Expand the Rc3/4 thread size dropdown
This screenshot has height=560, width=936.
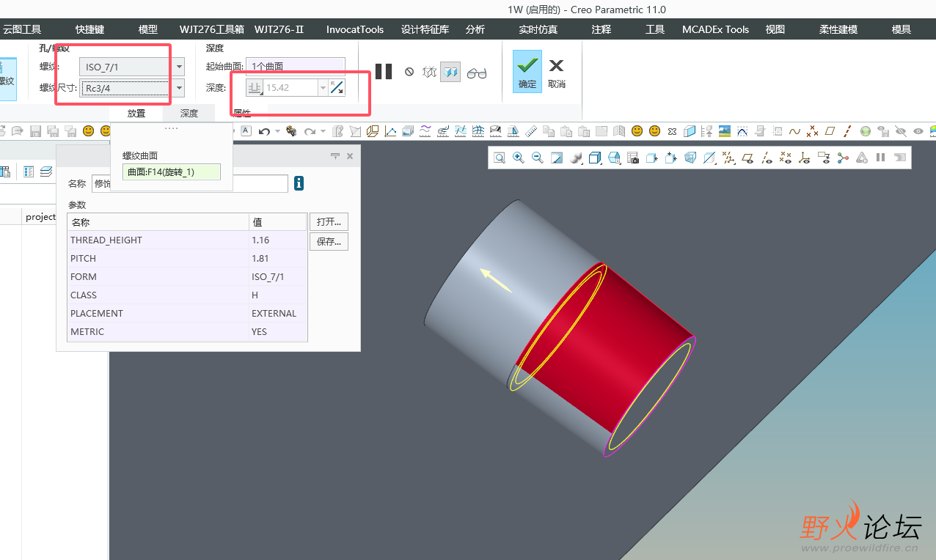click(179, 88)
